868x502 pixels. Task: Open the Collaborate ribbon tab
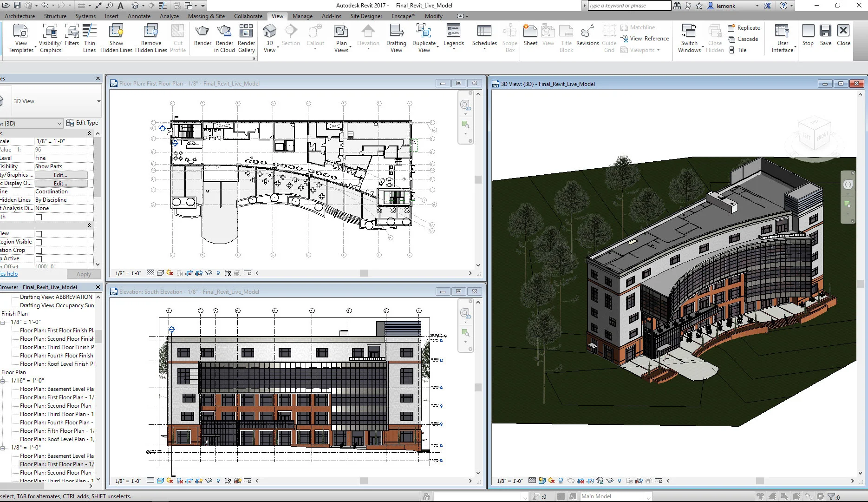coord(248,16)
